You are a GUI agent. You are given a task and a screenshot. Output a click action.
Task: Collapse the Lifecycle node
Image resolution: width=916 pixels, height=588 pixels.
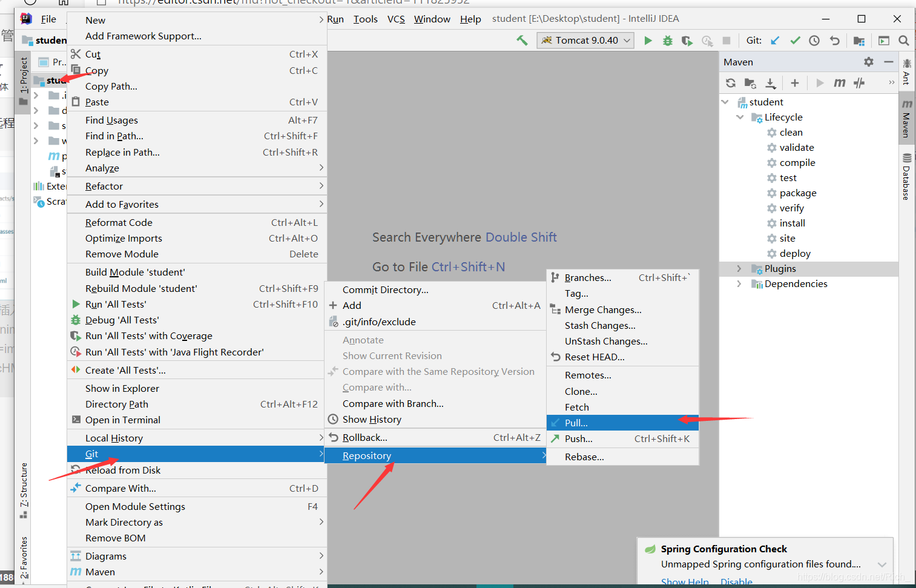coord(740,117)
